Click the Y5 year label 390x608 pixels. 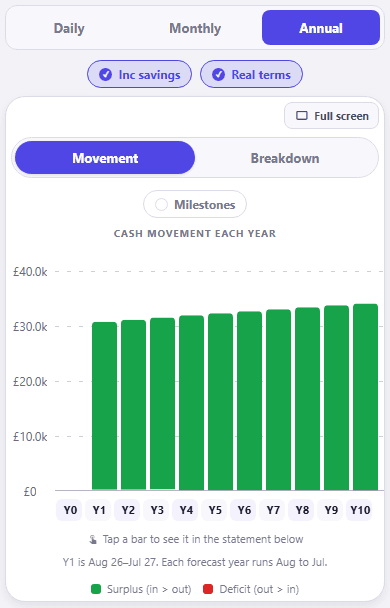pyautogui.click(x=215, y=510)
